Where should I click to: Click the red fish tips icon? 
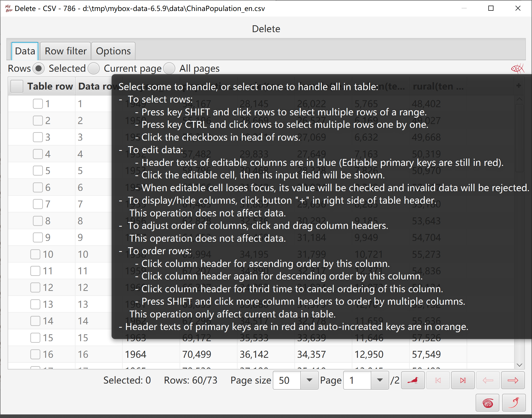(x=517, y=68)
